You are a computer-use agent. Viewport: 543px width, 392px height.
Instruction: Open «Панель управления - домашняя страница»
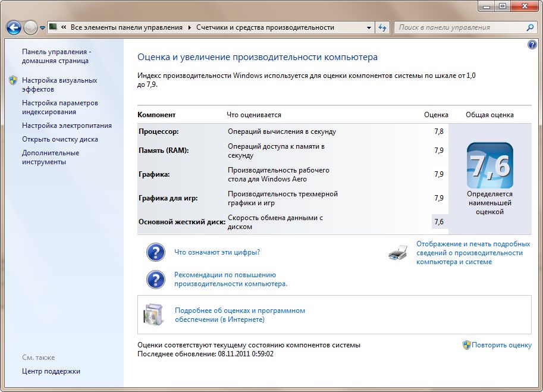(x=57, y=56)
